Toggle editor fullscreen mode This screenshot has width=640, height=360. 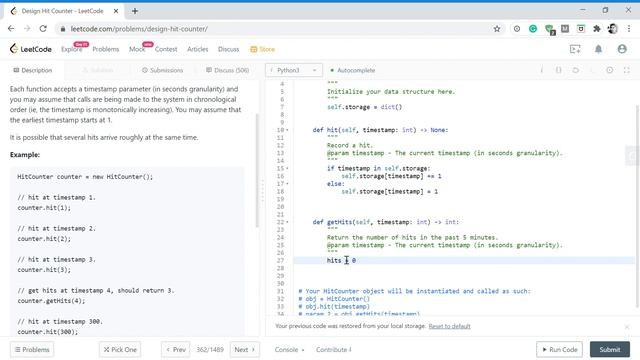pos(627,70)
